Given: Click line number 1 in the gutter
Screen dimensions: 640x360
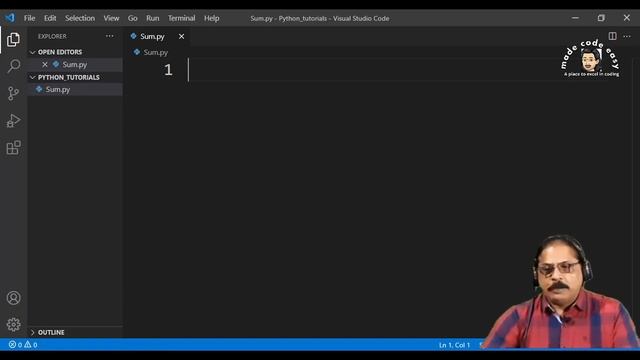Looking at the screenshot, I should (168, 70).
